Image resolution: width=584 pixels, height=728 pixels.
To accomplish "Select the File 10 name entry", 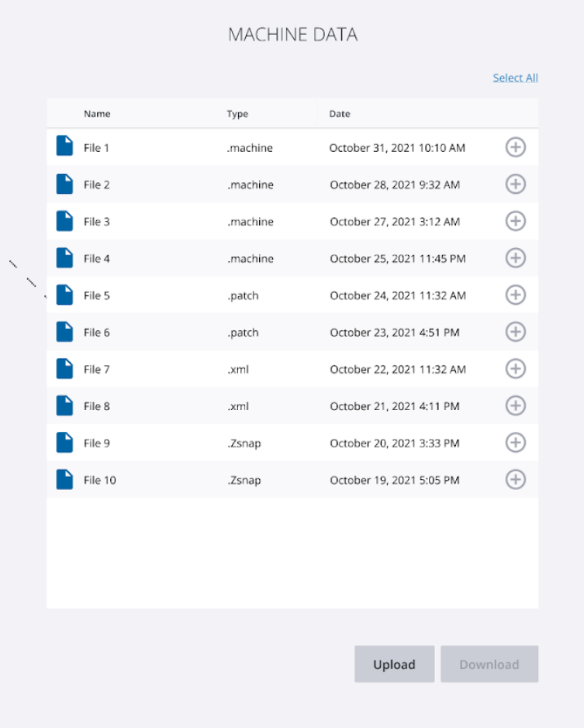I will point(99,480).
